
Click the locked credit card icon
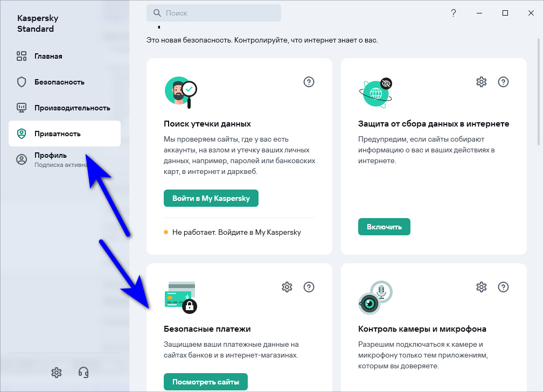[x=181, y=297]
